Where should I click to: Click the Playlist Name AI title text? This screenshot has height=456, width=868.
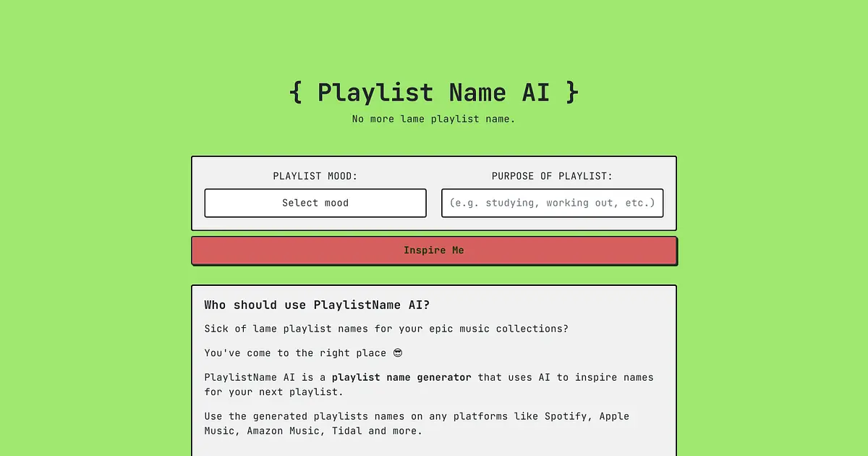(x=434, y=93)
